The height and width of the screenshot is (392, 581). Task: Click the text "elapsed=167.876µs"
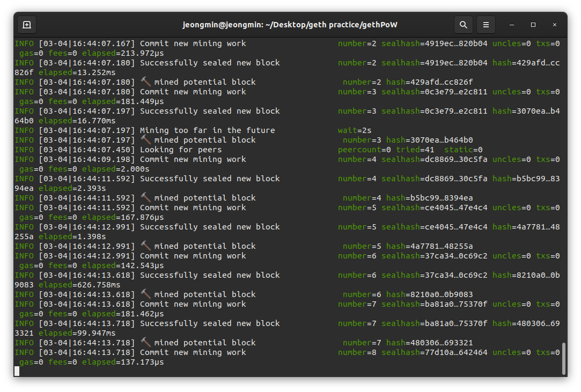tap(123, 217)
